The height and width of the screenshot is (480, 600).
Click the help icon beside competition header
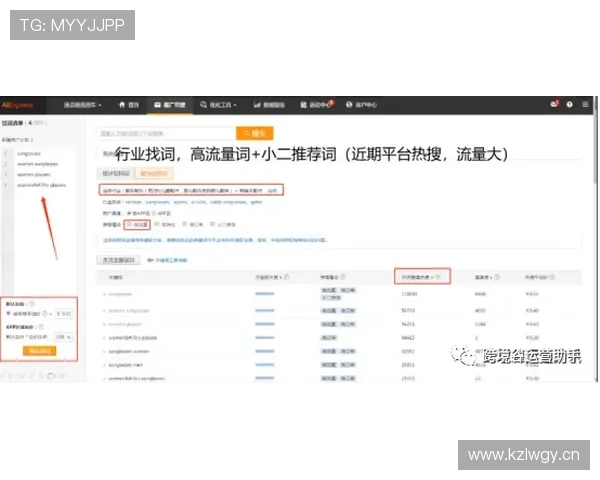497,277
